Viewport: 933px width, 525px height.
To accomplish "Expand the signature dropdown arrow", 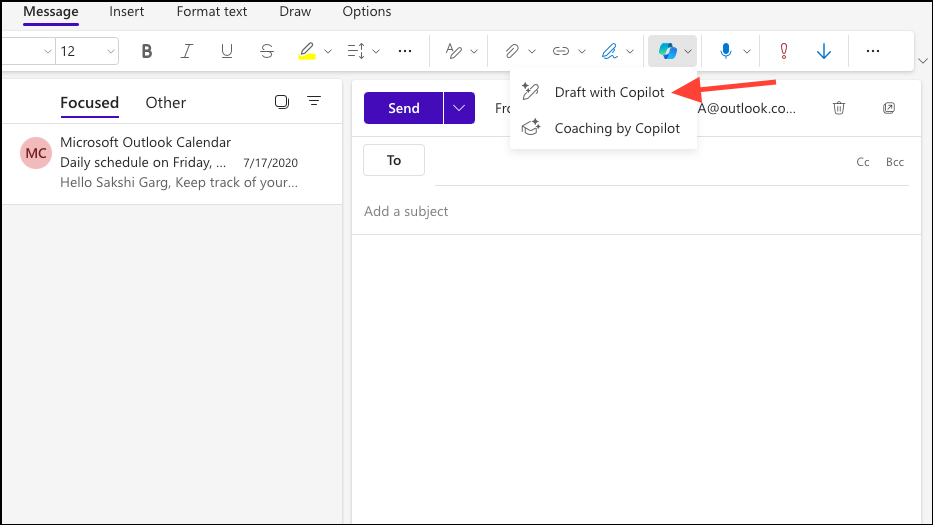I will (x=630, y=52).
